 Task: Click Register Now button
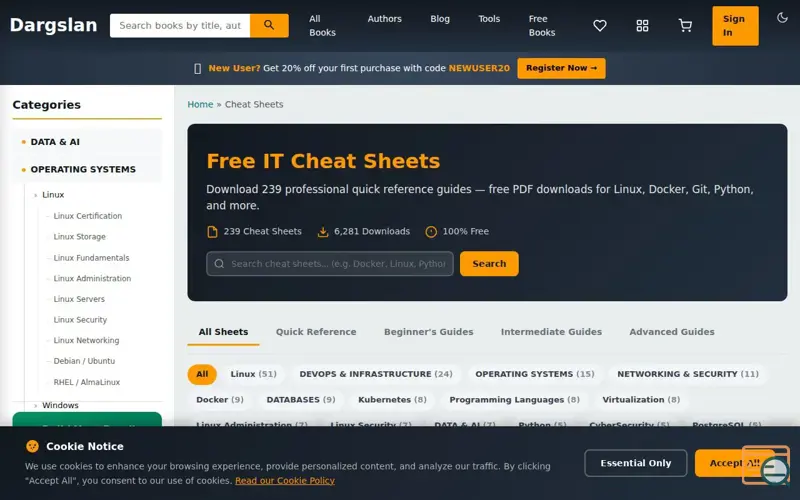pos(561,68)
